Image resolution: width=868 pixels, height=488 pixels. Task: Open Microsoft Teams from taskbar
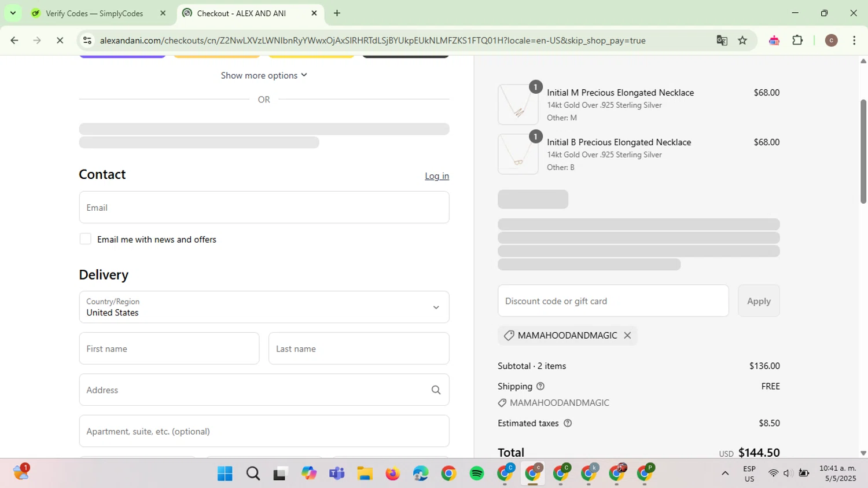(337, 474)
